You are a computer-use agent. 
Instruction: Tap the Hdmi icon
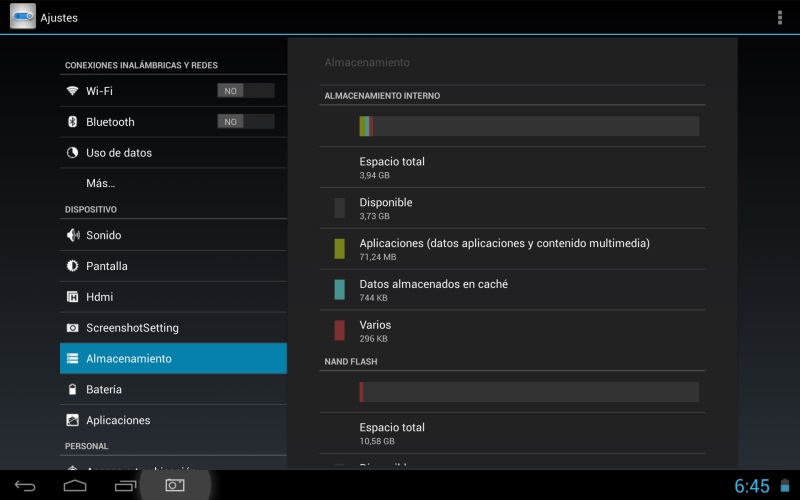(x=72, y=297)
